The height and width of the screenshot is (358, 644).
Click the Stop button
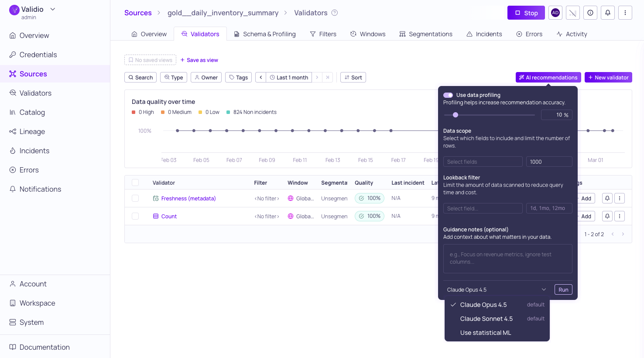526,13
